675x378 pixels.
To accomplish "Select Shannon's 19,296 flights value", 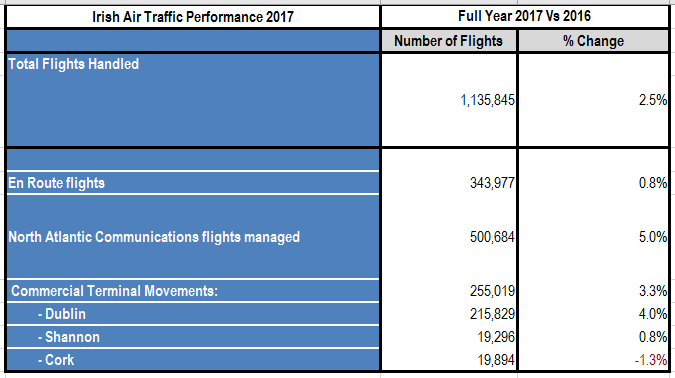I will (495, 337).
